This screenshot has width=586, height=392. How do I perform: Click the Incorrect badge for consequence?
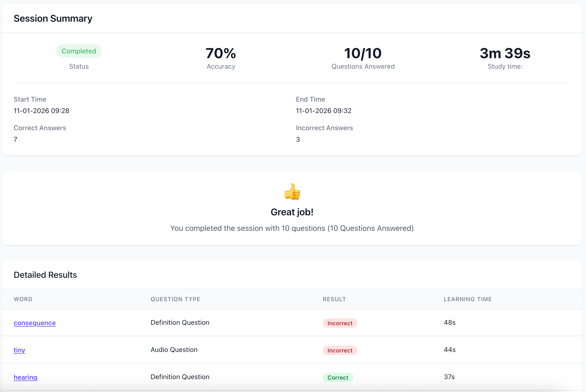339,323
